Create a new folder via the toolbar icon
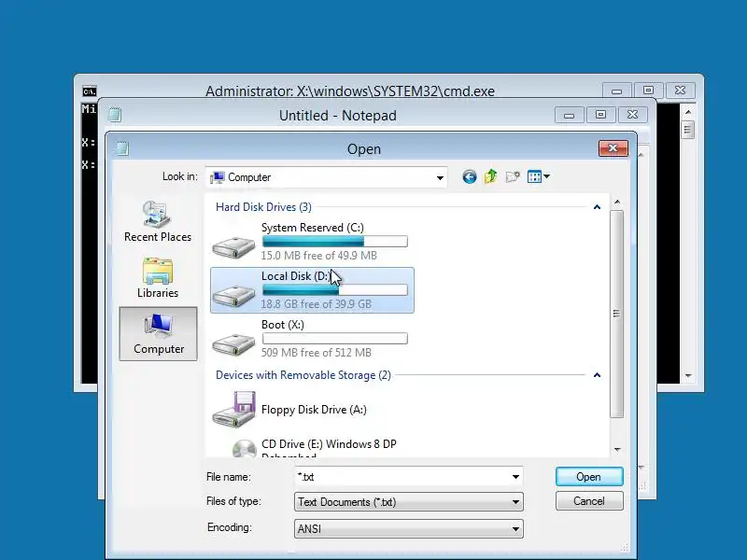 pos(513,177)
